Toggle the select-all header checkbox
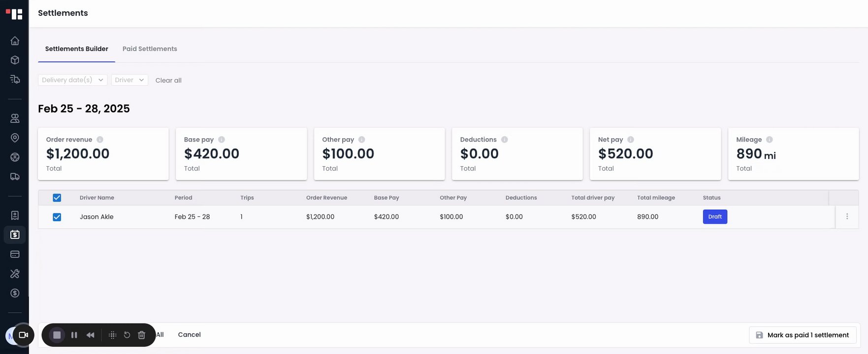 pyautogui.click(x=57, y=198)
